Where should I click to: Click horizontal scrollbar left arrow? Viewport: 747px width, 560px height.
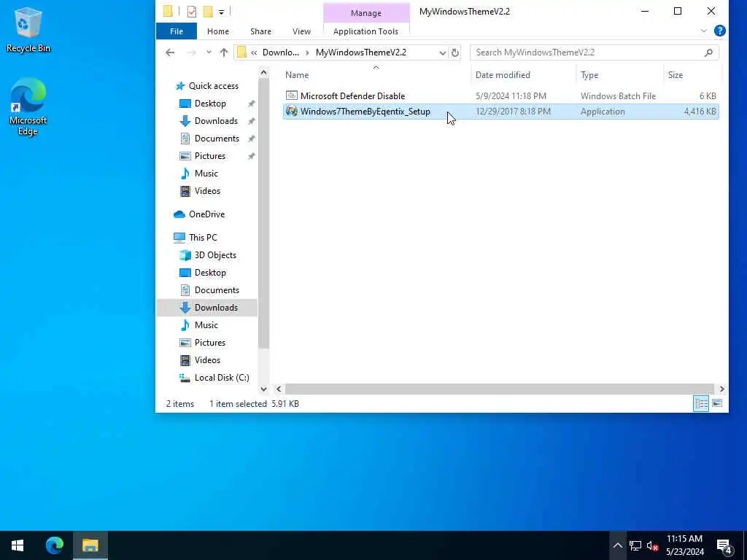click(x=279, y=389)
